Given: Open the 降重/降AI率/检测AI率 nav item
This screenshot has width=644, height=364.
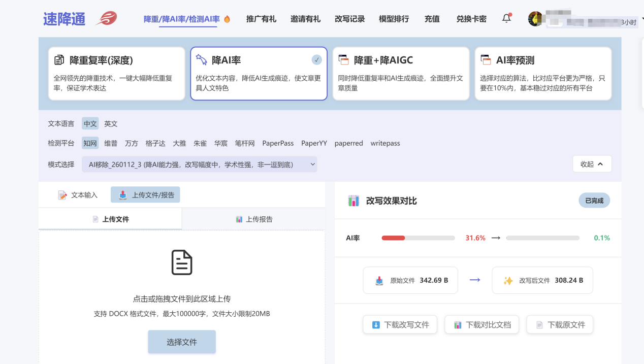Looking at the screenshot, I should [x=182, y=19].
